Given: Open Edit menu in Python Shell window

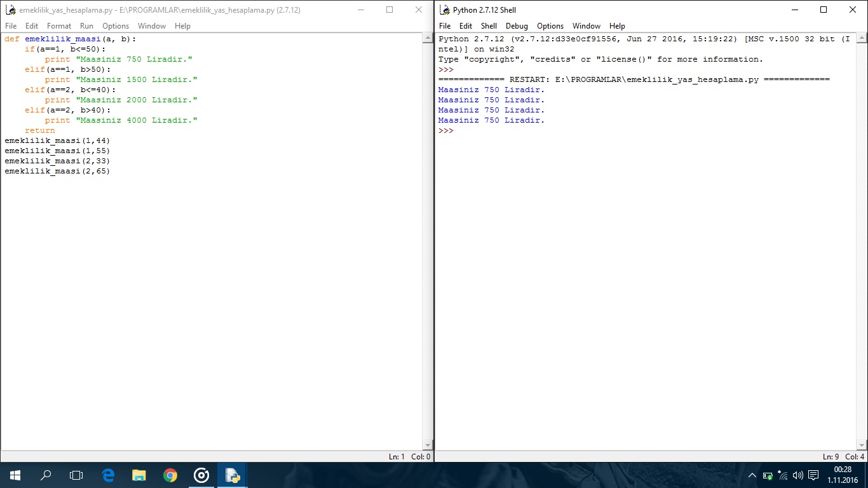Looking at the screenshot, I should 466,26.
